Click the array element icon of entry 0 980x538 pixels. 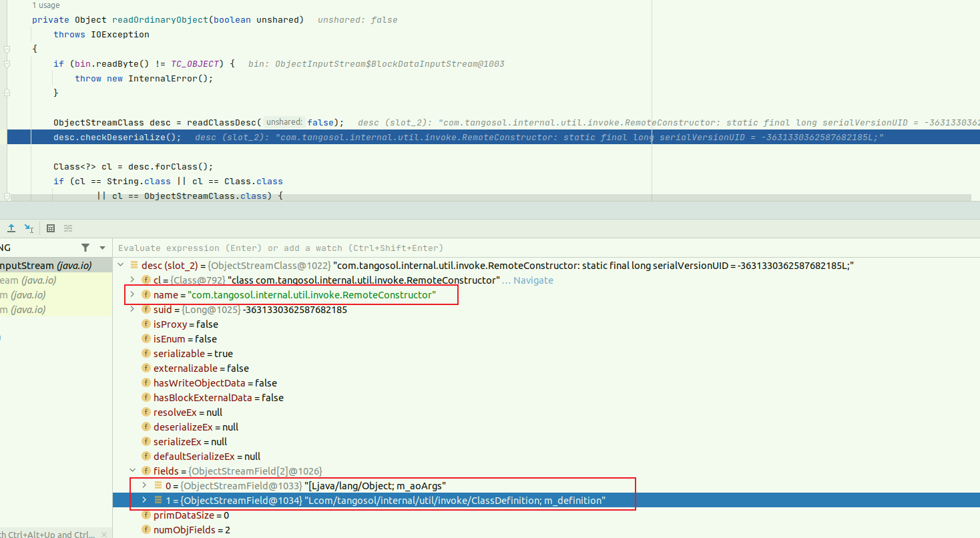(158, 486)
